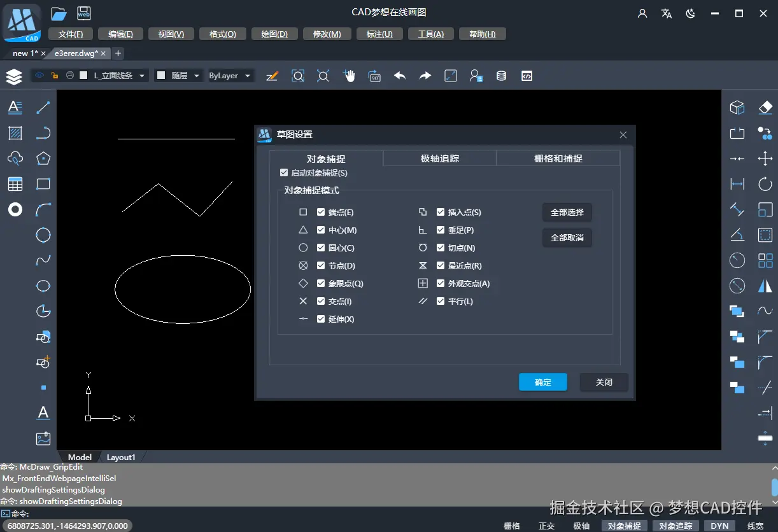Select the Revision Cloud tool
The image size is (778, 532).
14,158
